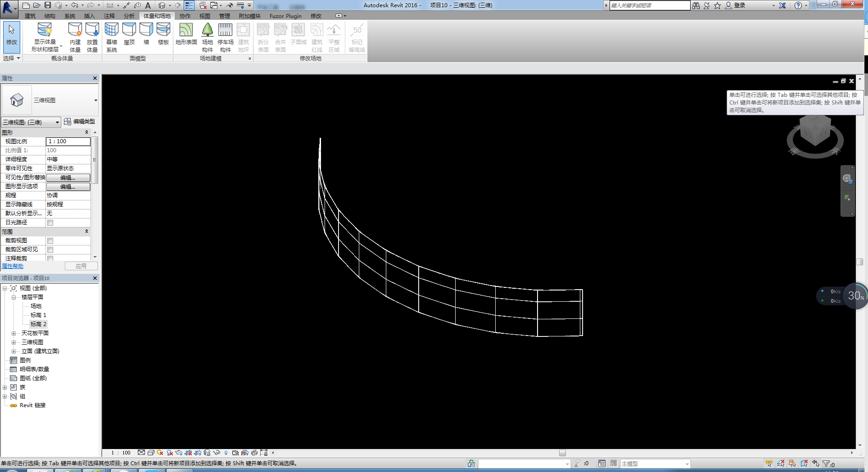Enable the 裁剪视图 crop view checkbox
868x472 pixels.
coord(50,241)
